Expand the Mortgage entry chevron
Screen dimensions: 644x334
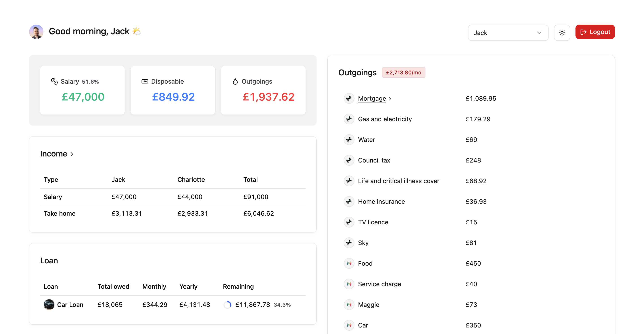click(391, 99)
